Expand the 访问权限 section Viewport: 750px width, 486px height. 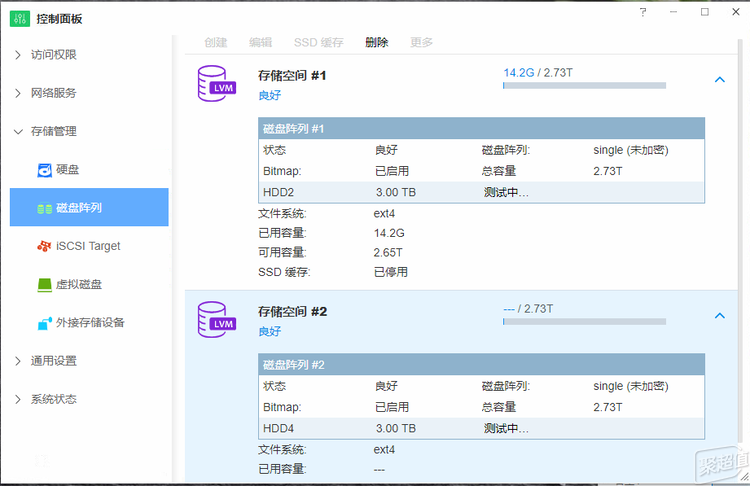[x=18, y=55]
